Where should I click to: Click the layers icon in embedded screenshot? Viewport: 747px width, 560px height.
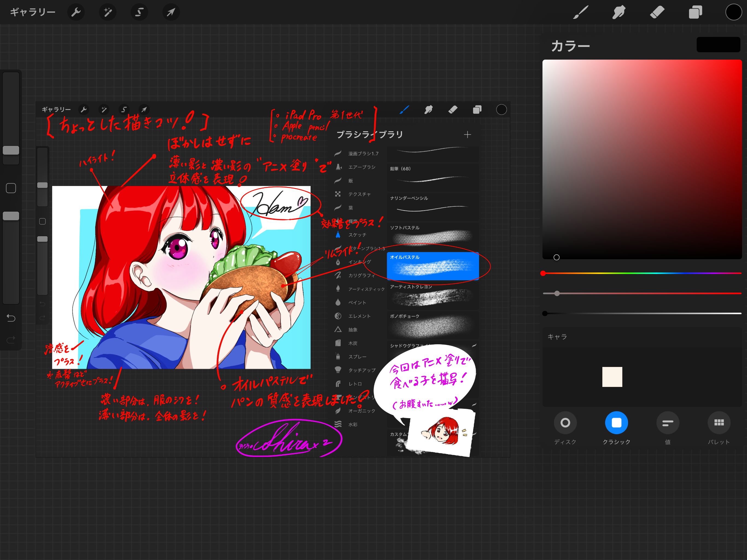(477, 109)
